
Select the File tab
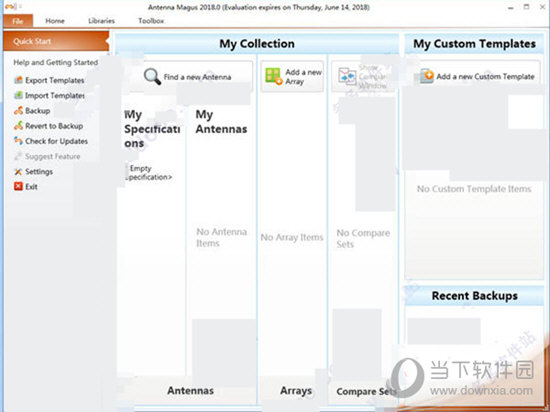18,21
